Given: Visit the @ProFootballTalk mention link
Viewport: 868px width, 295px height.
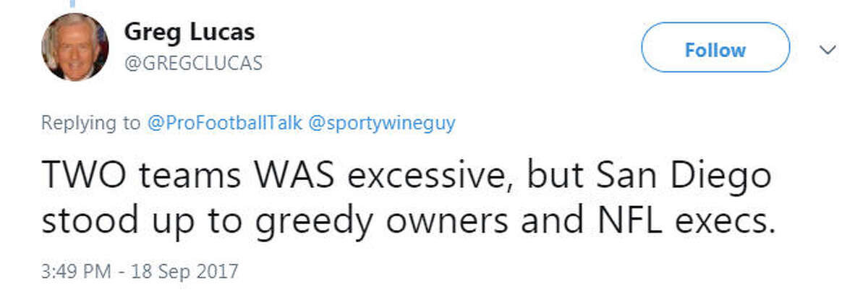Looking at the screenshot, I should [x=225, y=124].
